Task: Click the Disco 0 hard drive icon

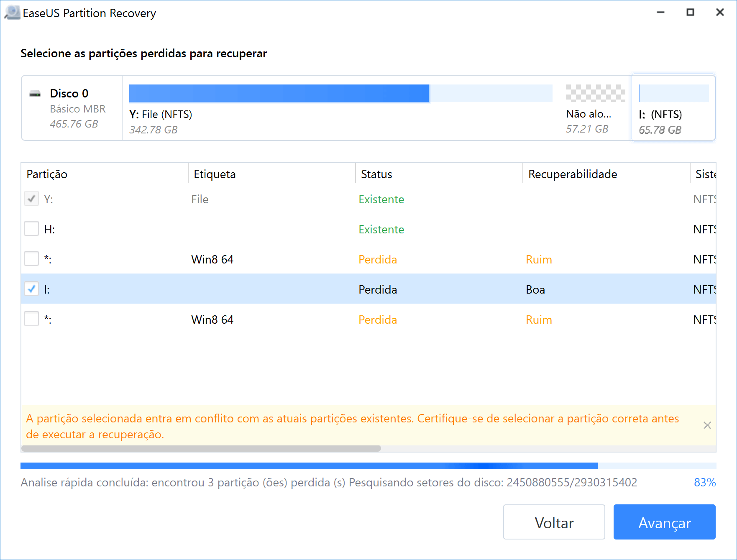Action: [35, 94]
